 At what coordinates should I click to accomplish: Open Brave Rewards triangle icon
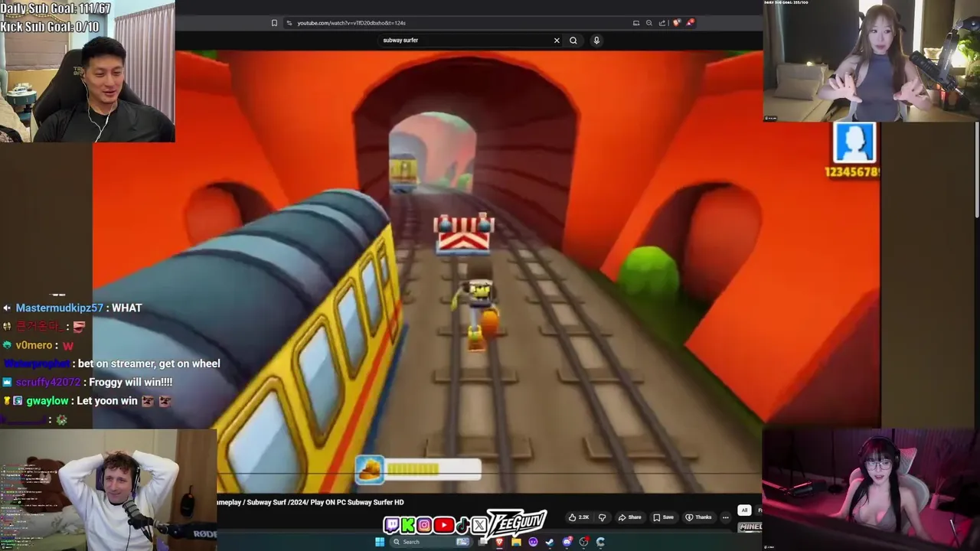pyautogui.click(x=690, y=23)
